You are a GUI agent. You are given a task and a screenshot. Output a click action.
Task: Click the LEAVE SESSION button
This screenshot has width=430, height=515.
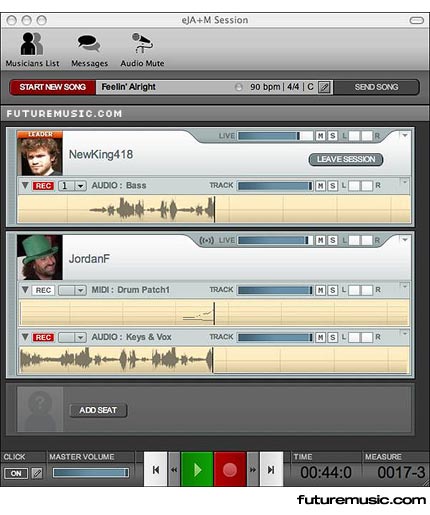pos(346,159)
